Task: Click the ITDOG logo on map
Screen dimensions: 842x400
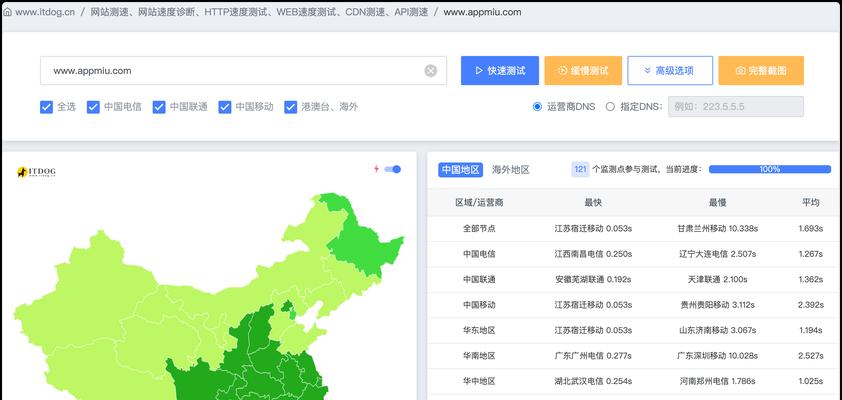Action: [x=36, y=172]
